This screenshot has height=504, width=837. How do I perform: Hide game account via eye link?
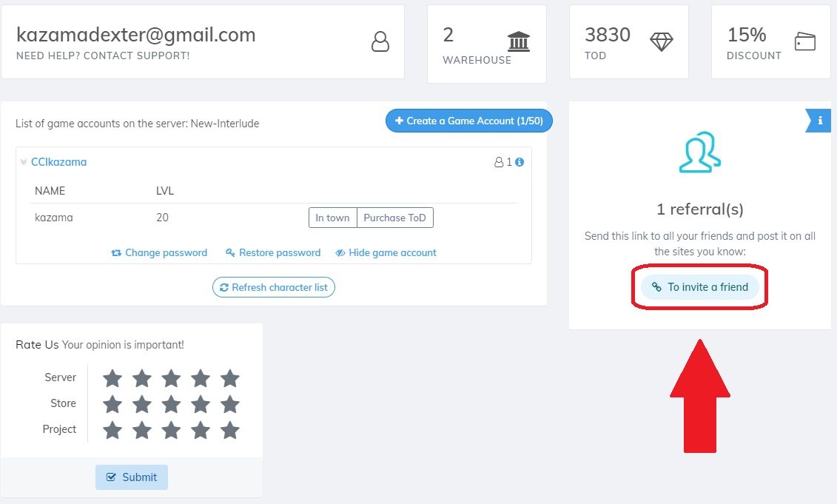[x=386, y=252]
